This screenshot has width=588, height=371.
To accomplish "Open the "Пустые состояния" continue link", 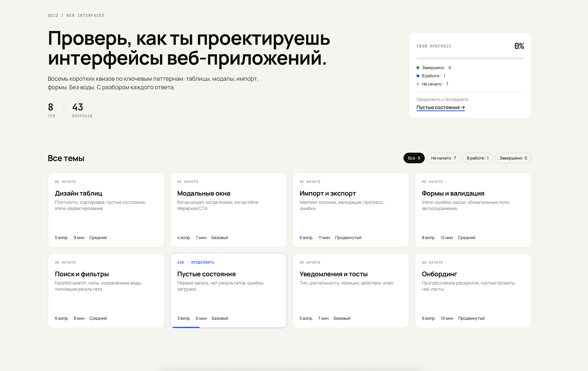I will pyautogui.click(x=440, y=107).
